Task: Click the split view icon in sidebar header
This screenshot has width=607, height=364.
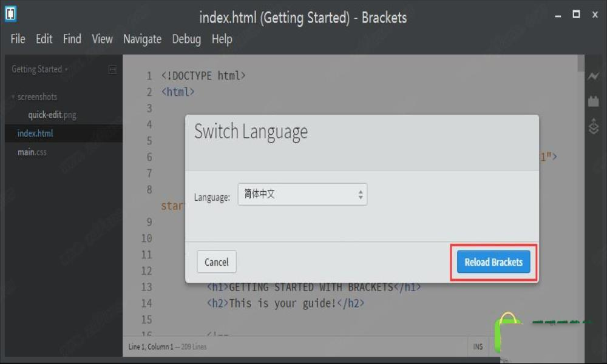Action: tap(112, 70)
